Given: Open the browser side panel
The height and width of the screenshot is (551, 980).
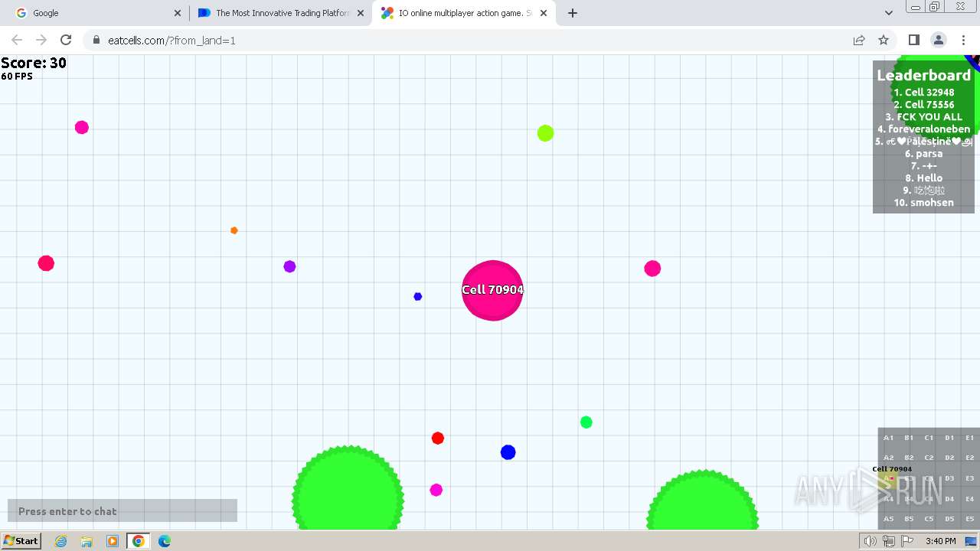Looking at the screenshot, I should pyautogui.click(x=913, y=40).
